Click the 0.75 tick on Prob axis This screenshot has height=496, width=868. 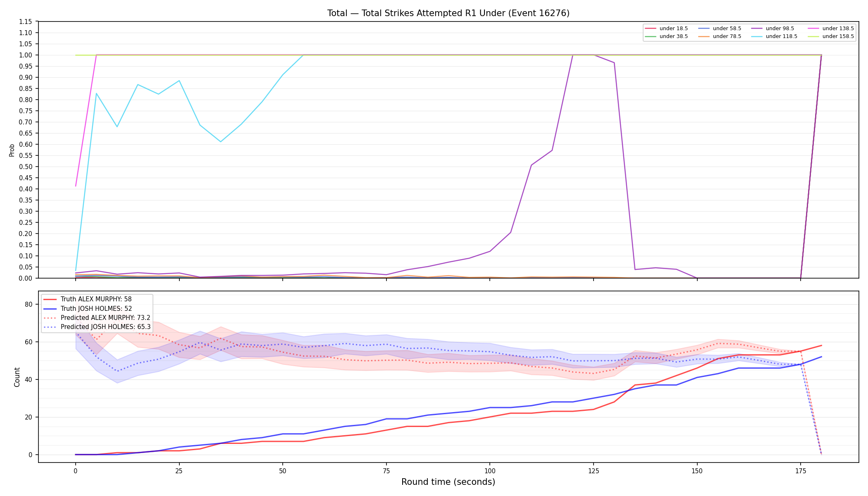[x=26, y=111]
